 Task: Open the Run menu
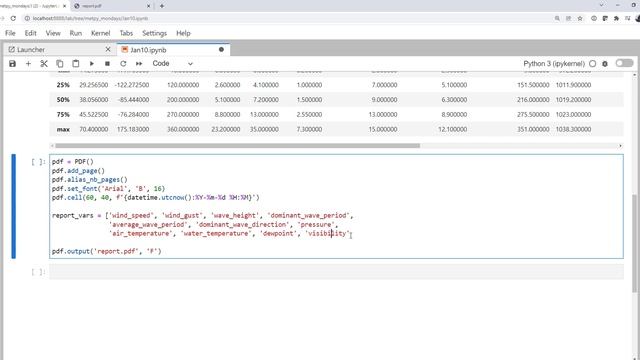click(x=76, y=33)
